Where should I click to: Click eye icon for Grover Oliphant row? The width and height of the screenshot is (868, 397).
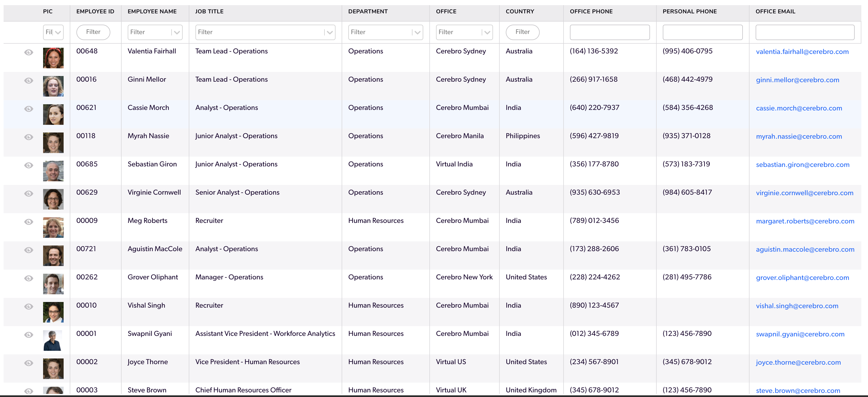pyautogui.click(x=29, y=278)
